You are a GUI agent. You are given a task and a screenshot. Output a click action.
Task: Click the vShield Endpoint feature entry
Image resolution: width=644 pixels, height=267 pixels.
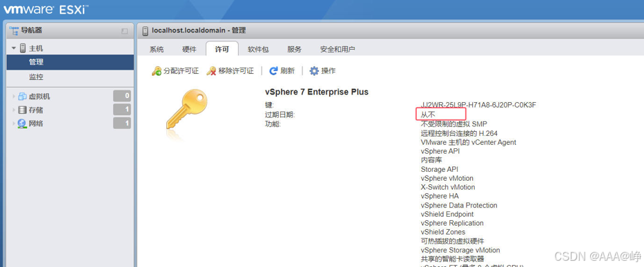pos(447,214)
